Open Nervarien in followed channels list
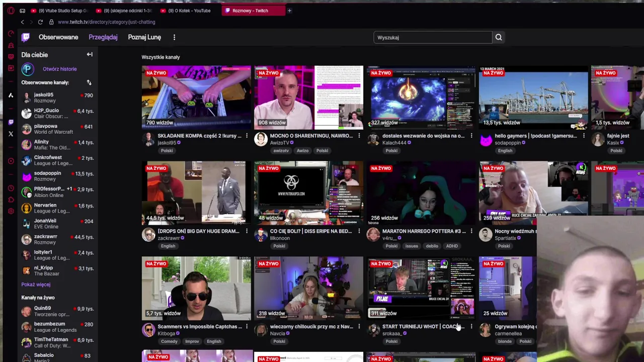Viewport: 644px width, 362px height. [57, 208]
